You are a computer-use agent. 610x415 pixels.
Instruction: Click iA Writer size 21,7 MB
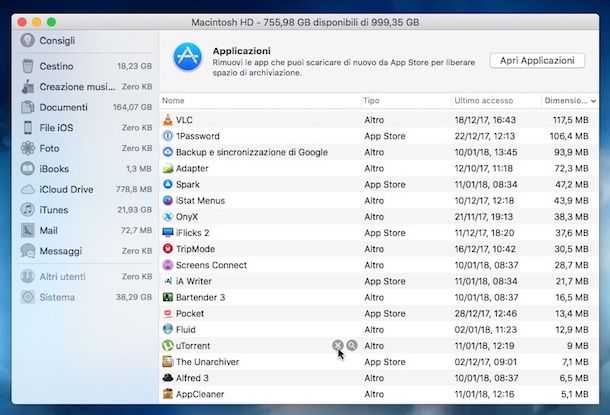click(572, 281)
